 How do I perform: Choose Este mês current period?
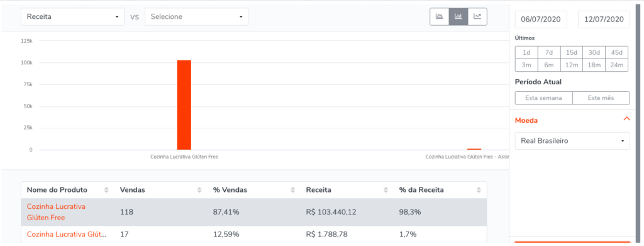pos(601,98)
